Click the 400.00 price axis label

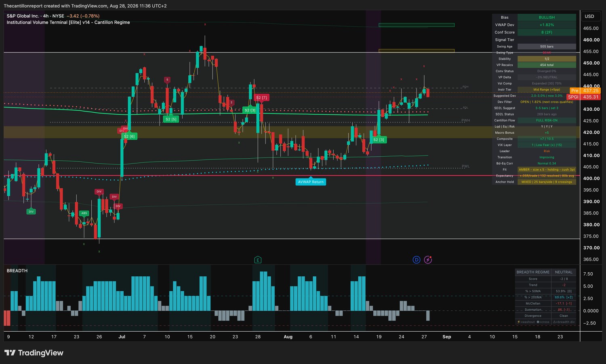click(x=591, y=179)
